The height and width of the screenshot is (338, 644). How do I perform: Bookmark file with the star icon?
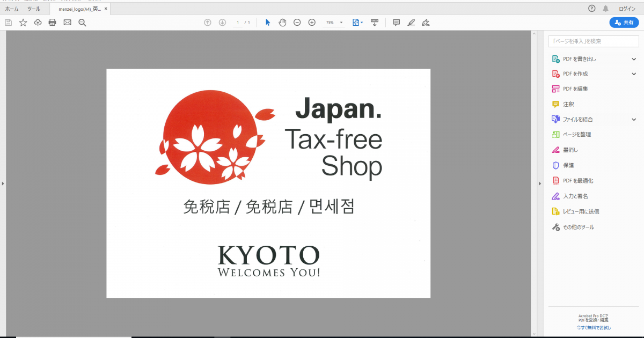point(23,23)
